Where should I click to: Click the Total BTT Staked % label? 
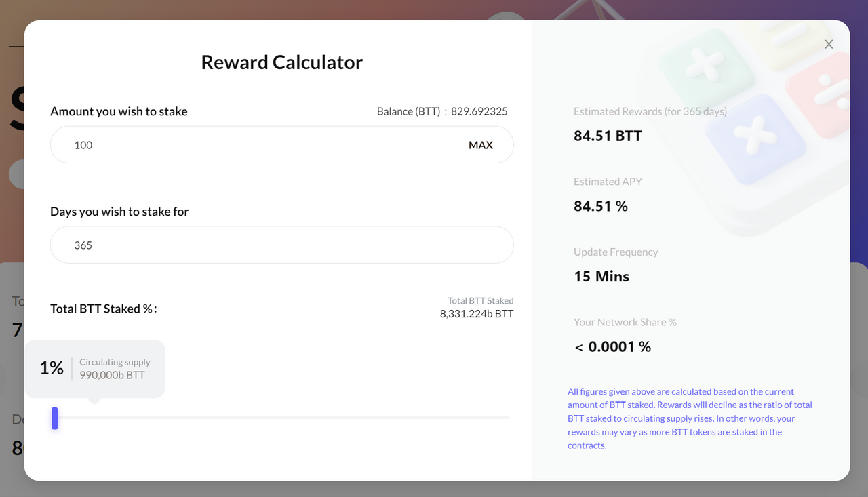click(103, 309)
